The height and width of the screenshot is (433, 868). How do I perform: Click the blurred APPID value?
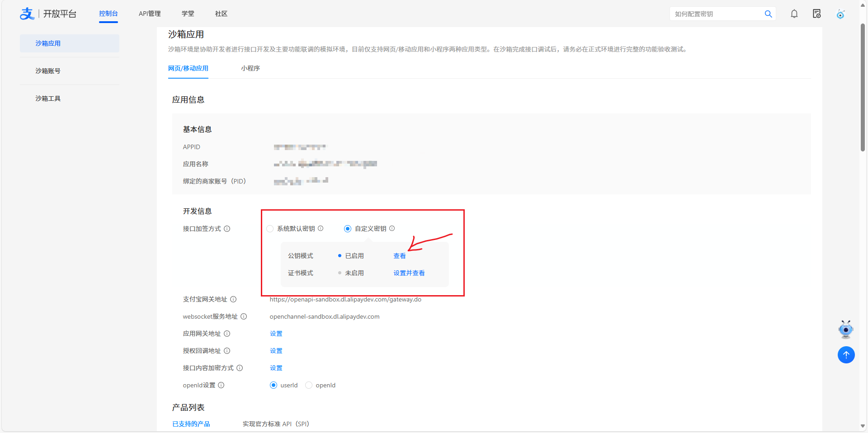point(300,147)
